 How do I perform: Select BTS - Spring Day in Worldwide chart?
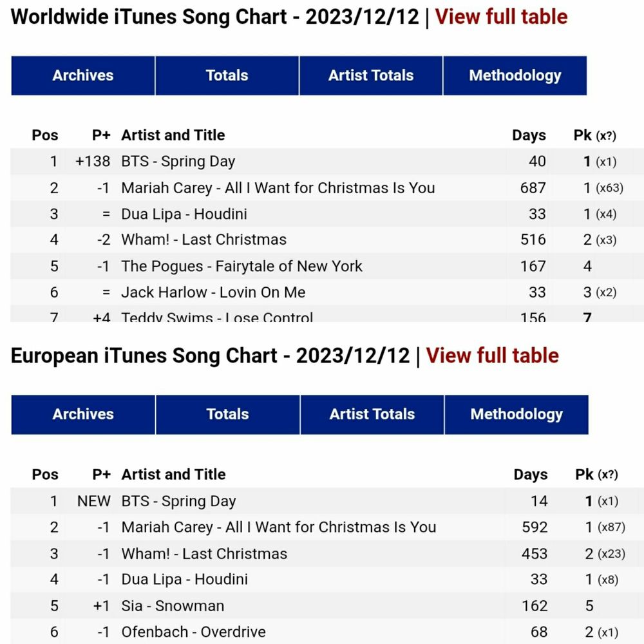(x=178, y=162)
